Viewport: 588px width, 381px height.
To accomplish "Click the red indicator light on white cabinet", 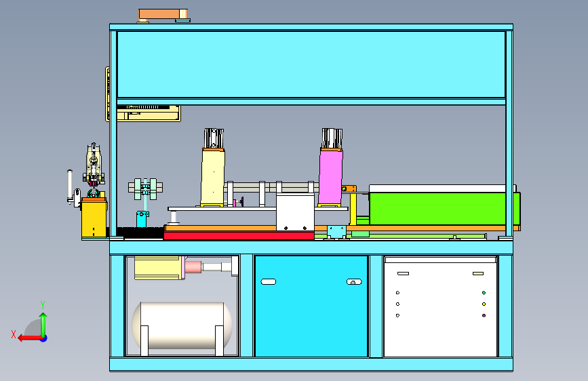I will (484, 315).
